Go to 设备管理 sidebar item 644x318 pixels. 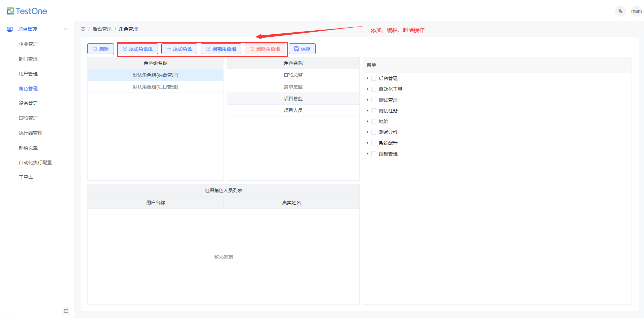28,103
